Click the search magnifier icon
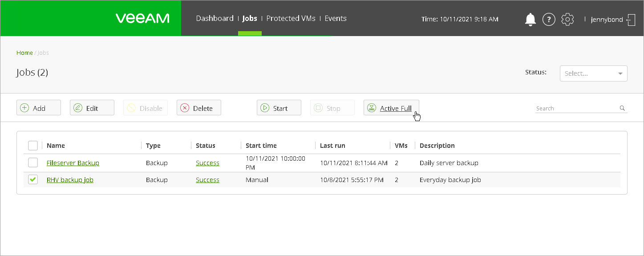The height and width of the screenshot is (256, 644). coord(622,108)
